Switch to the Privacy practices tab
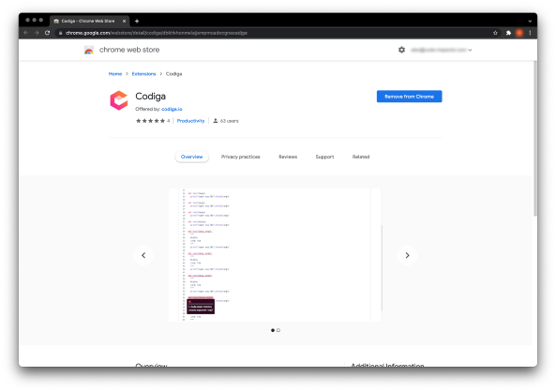 [240, 157]
